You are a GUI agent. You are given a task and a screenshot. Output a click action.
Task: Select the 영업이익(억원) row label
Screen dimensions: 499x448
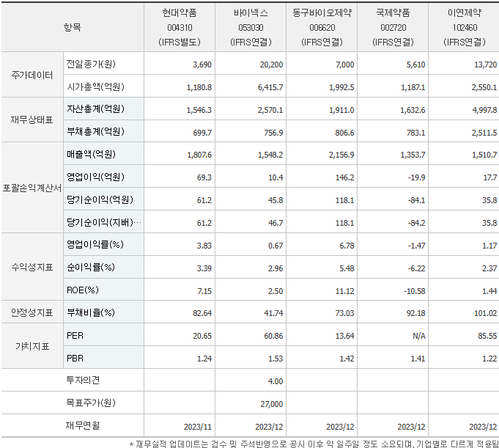[x=95, y=177]
